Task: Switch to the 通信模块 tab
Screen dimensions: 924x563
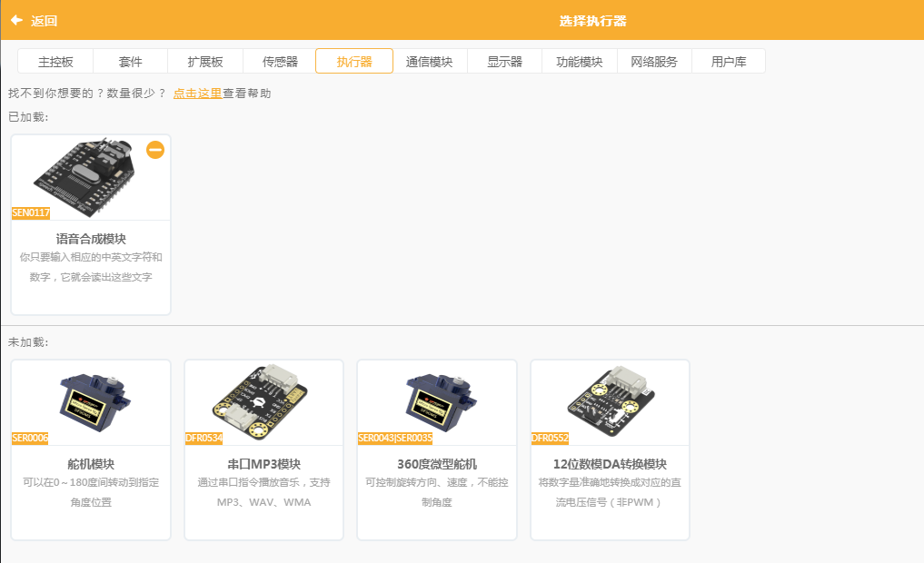Action: coord(430,61)
